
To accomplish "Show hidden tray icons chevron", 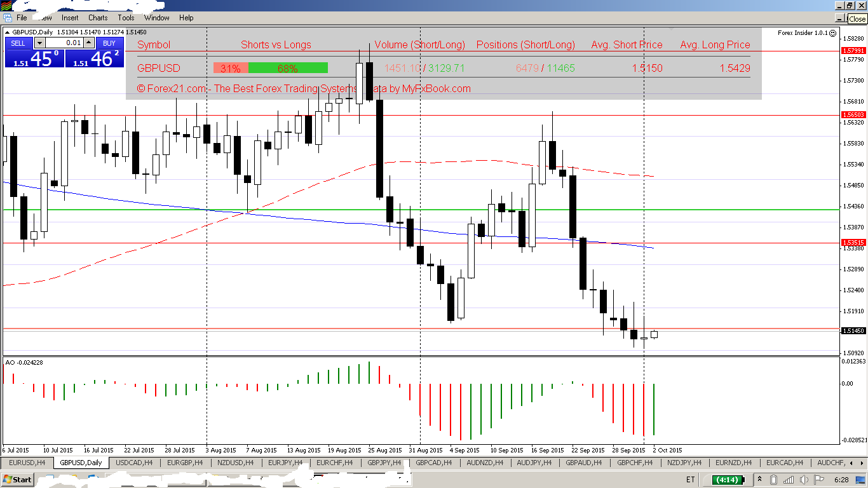I will (759, 479).
